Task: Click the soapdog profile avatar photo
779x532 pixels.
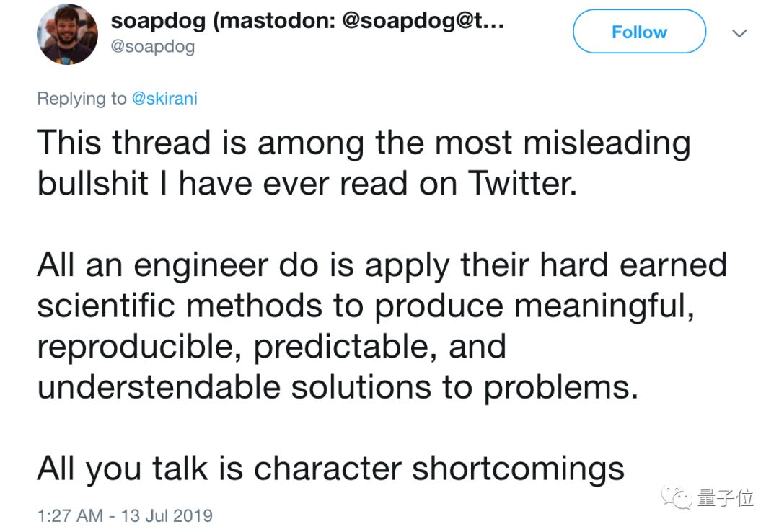Action: (67, 34)
